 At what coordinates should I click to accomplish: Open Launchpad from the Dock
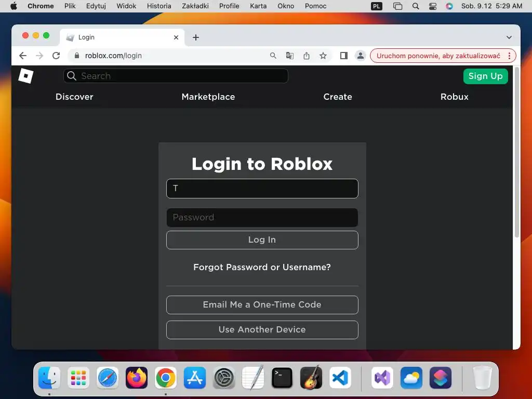[x=78, y=378]
